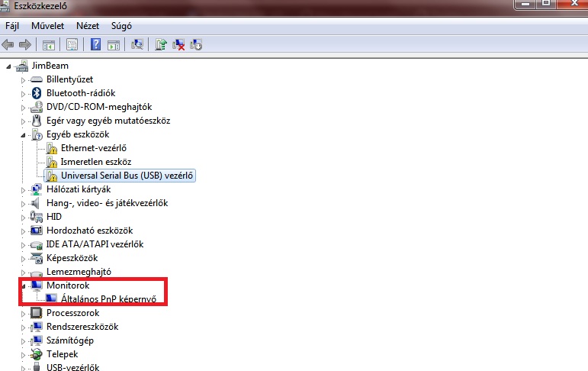Click the JimBeam computer icon
Screen dimensions: 588x371
(22, 66)
